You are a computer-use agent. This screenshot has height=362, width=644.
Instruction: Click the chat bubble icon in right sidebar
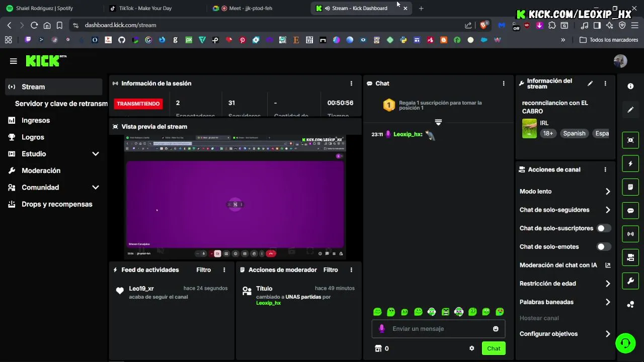[630, 211]
